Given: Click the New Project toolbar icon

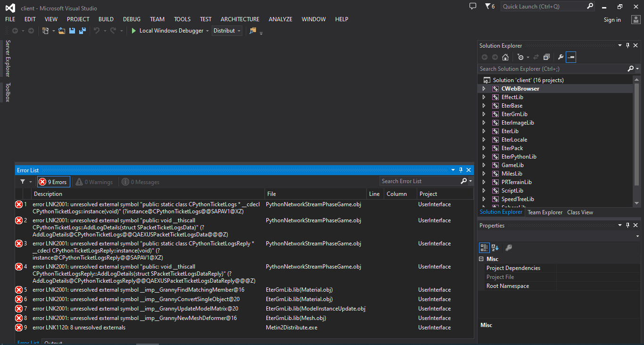Looking at the screenshot, I should tap(46, 31).
